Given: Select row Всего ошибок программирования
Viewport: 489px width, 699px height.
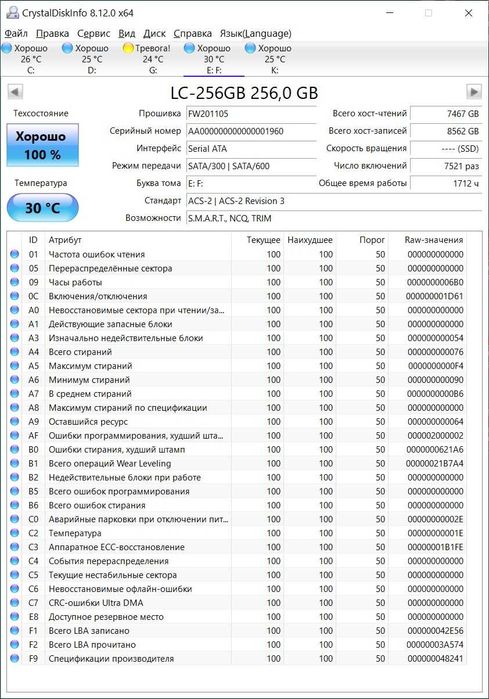Looking at the screenshot, I should pyautogui.click(x=237, y=491).
